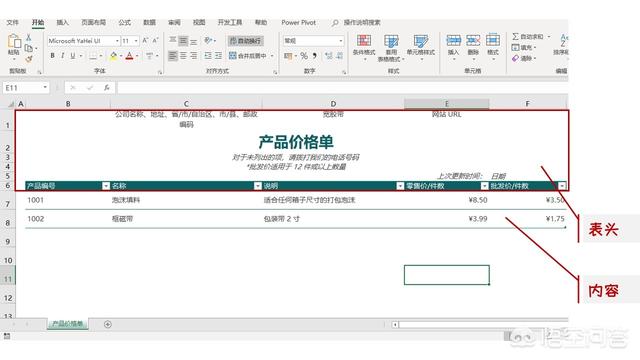Select the Format Painter brush icon

click(29, 59)
